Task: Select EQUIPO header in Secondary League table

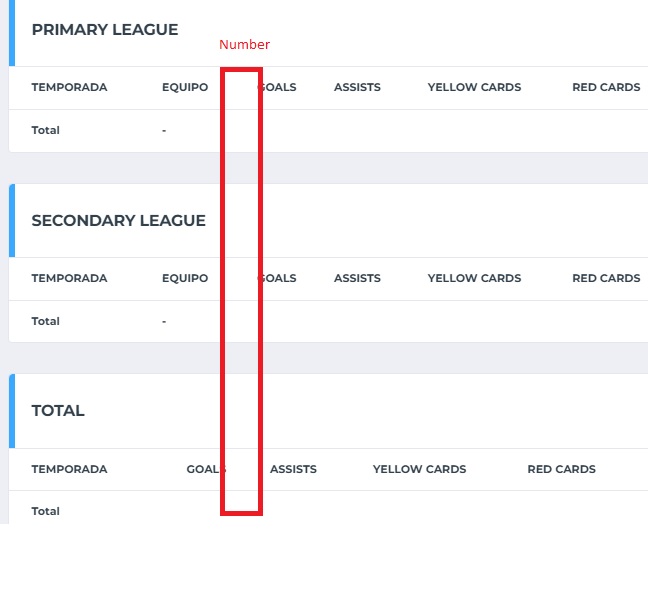Action: (185, 278)
